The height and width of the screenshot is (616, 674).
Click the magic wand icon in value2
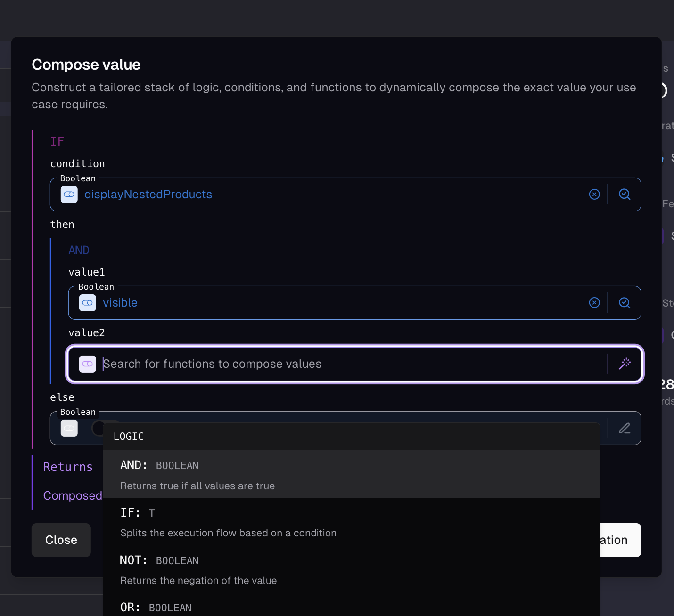click(625, 364)
